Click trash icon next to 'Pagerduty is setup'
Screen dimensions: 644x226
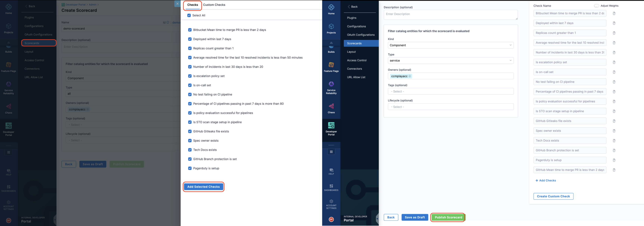tap(614, 160)
